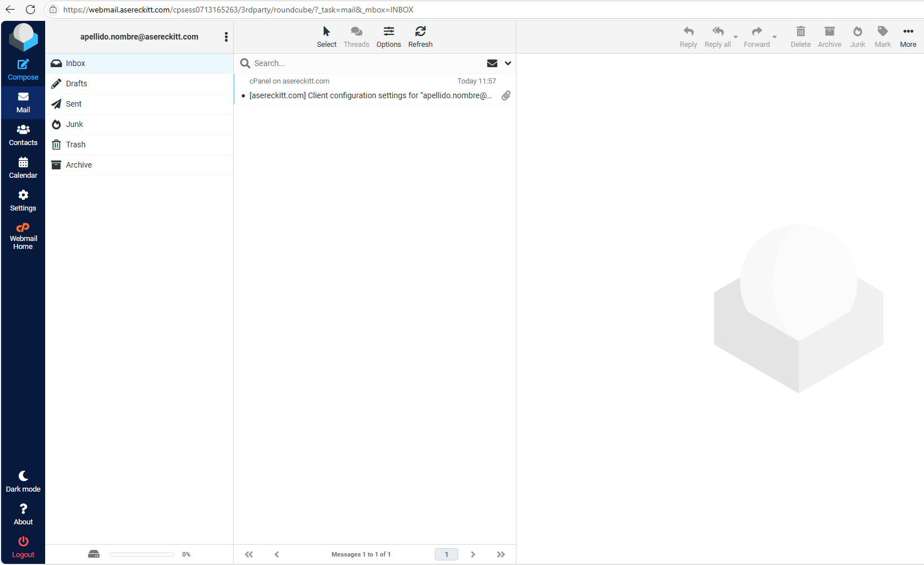
Task: Open the account three-dot actions menu
Action: point(226,37)
